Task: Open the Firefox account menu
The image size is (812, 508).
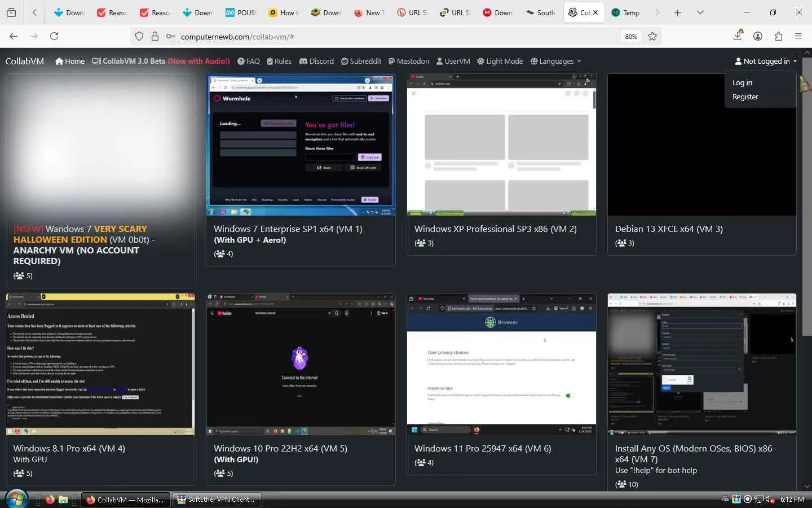Action: click(x=758, y=36)
